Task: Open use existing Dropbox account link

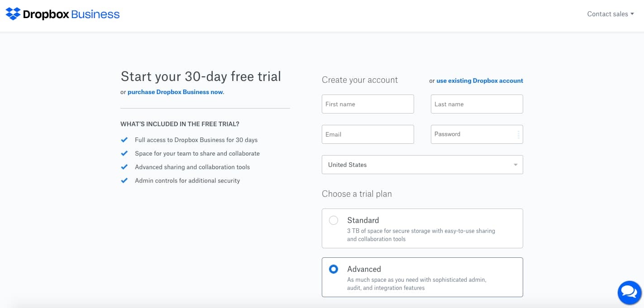Action: pos(480,81)
